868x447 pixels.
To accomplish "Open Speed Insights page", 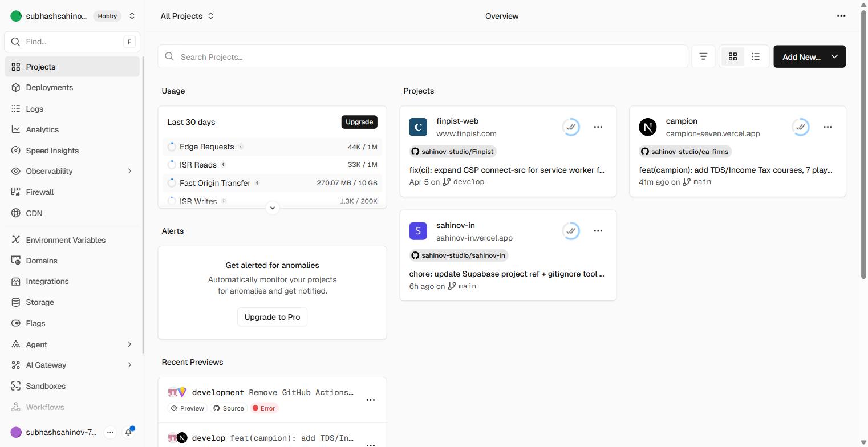I will (72, 151).
